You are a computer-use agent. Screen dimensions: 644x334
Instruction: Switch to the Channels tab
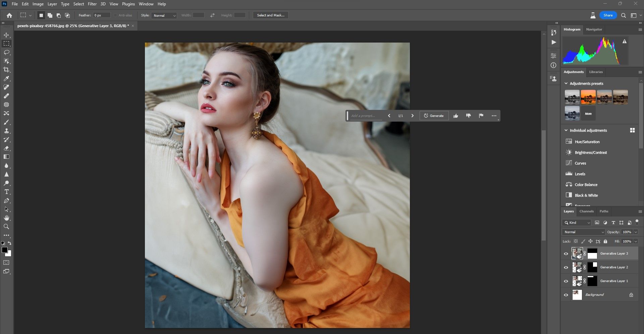586,211
